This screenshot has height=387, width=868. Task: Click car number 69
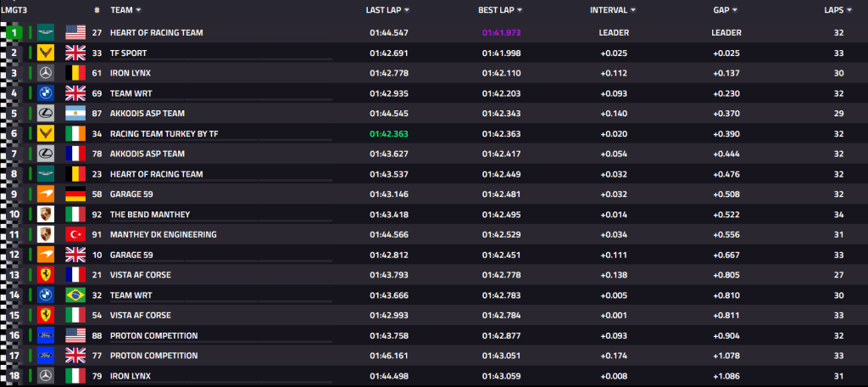coord(97,93)
